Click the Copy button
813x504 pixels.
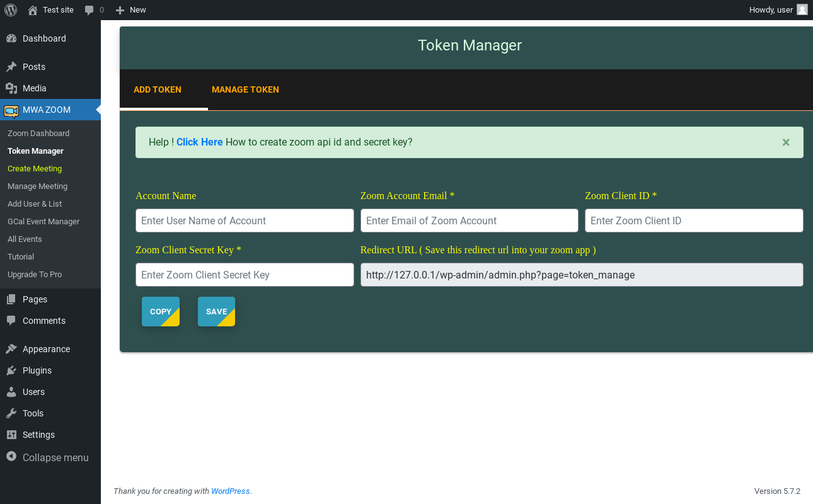[161, 311]
